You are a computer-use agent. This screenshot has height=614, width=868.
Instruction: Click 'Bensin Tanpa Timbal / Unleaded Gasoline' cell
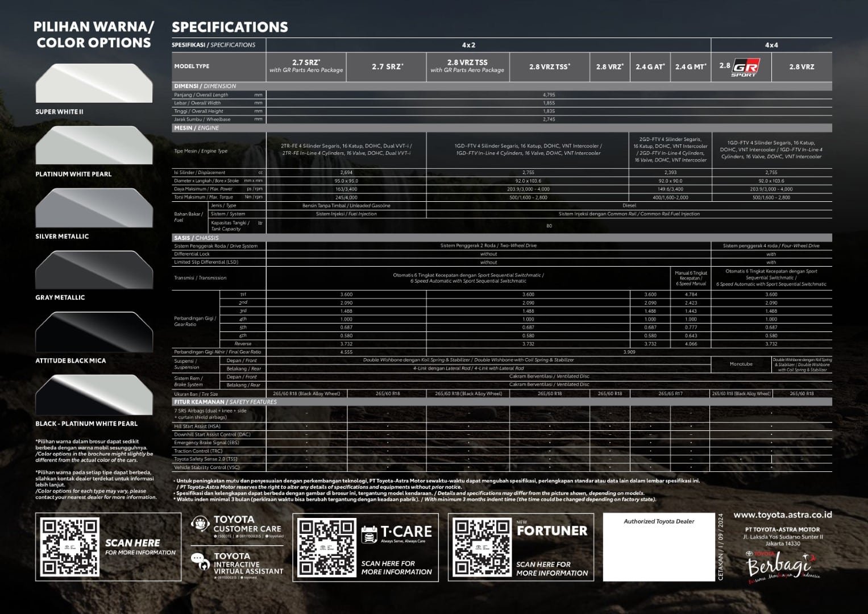(346, 205)
